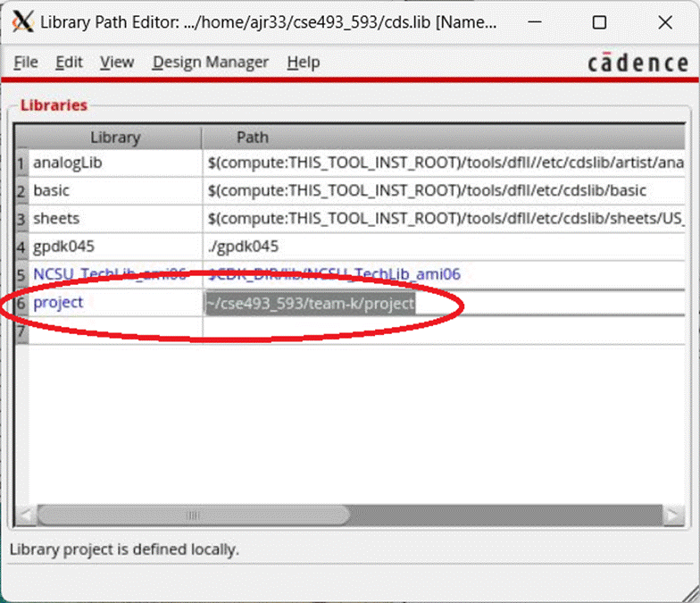Screen dimensions: 700x603
Task: Click the cadence logo
Action: [x=637, y=63]
